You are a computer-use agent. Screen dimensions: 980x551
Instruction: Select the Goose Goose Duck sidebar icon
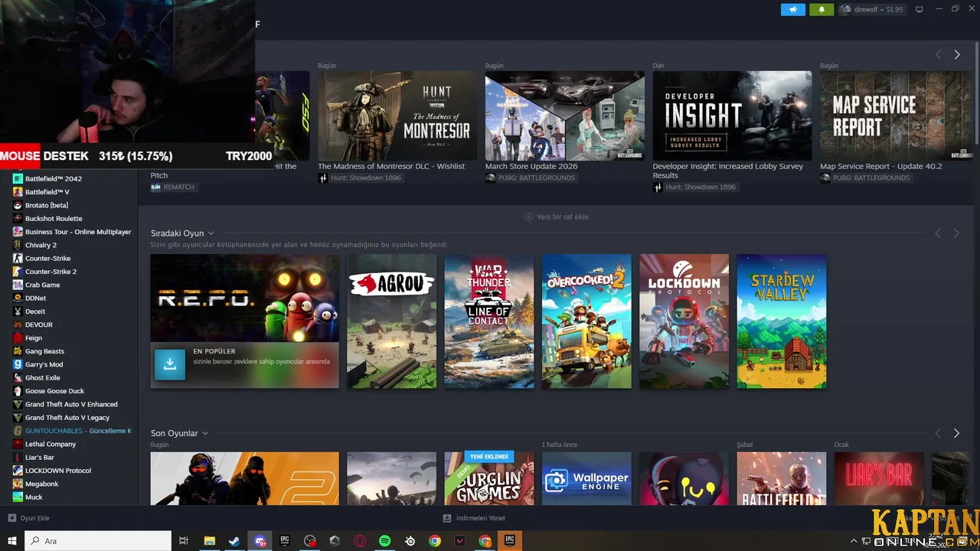18,391
